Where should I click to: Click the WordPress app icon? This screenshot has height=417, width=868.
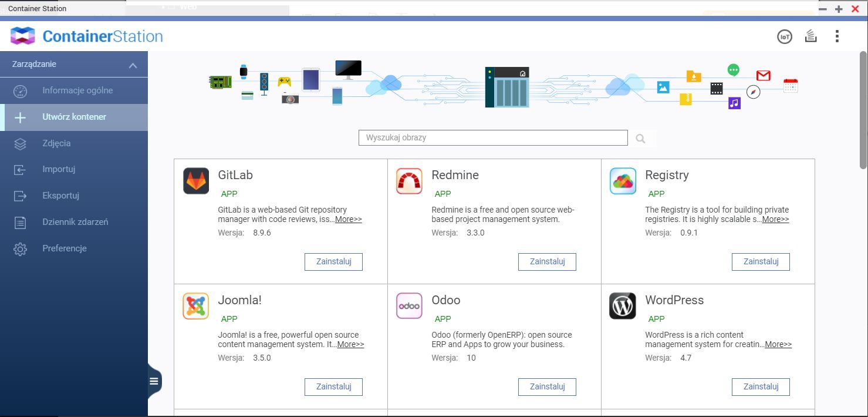[x=623, y=306]
